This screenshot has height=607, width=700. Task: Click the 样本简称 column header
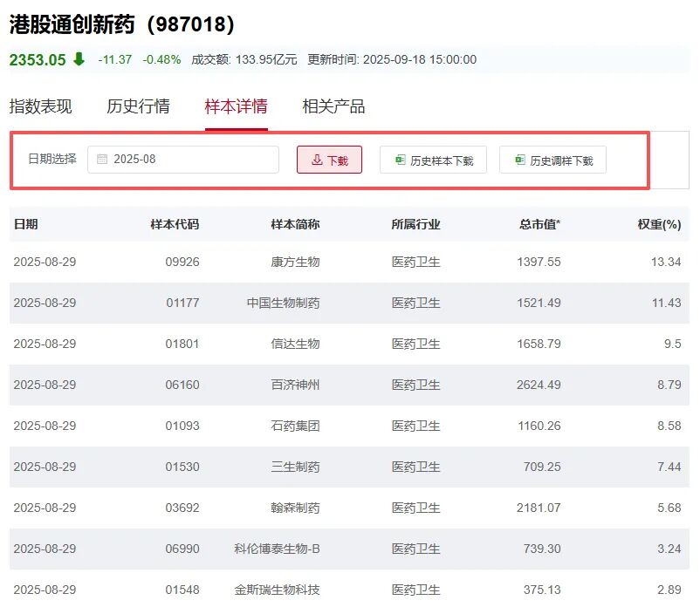[x=295, y=224]
